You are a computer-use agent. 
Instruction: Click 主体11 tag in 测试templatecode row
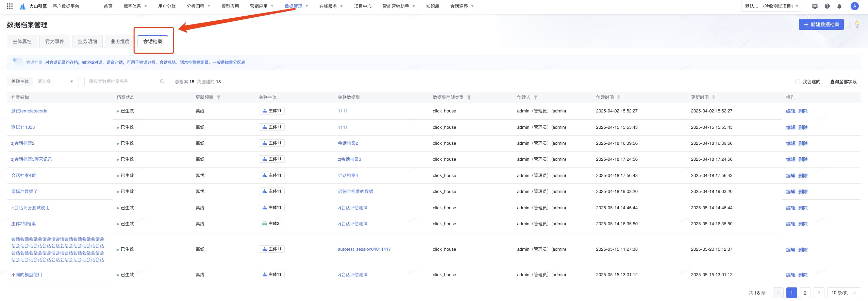click(x=271, y=111)
